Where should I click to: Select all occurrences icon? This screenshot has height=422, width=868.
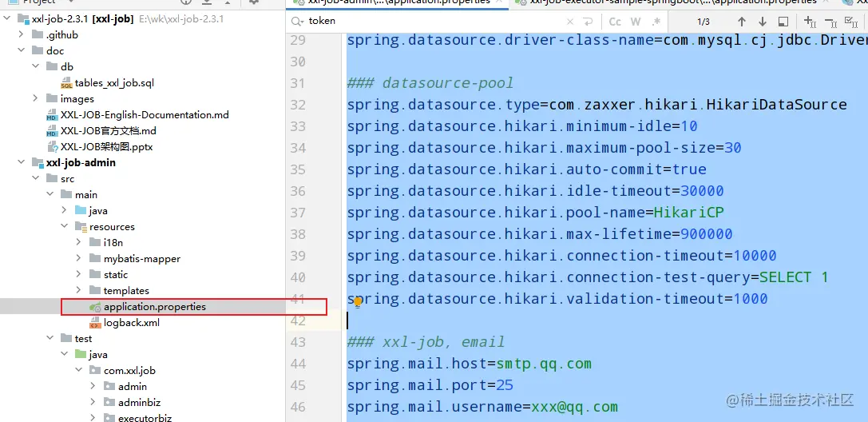point(851,22)
